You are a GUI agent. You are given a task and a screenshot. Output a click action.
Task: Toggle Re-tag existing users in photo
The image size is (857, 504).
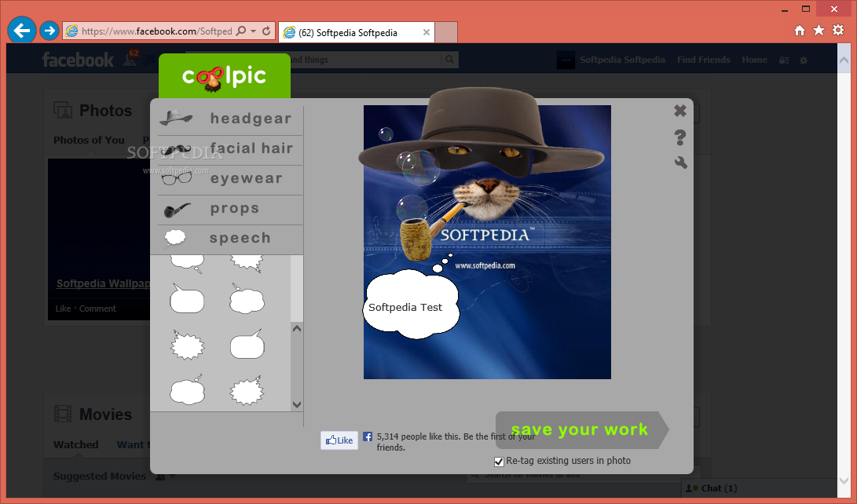click(x=499, y=462)
